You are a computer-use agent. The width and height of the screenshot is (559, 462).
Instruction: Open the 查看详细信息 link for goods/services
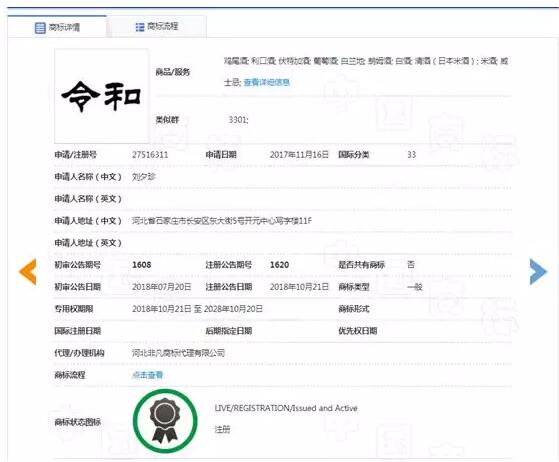pos(267,82)
